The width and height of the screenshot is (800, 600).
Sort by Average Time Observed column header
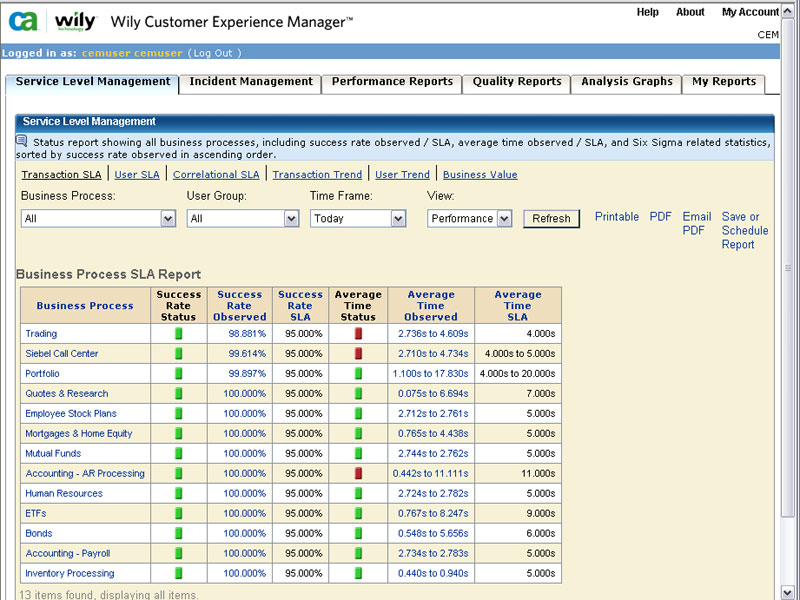click(431, 306)
